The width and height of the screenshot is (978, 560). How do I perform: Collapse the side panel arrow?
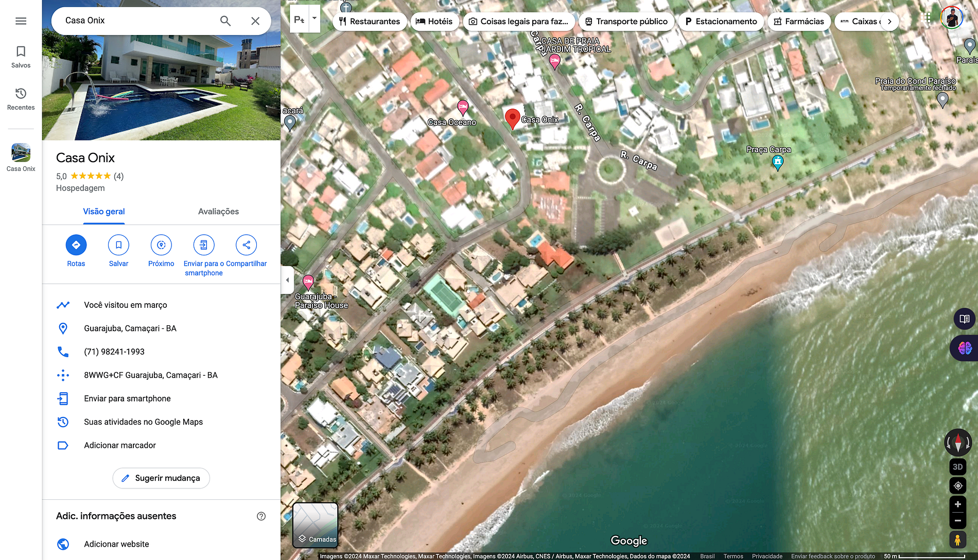(287, 280)
